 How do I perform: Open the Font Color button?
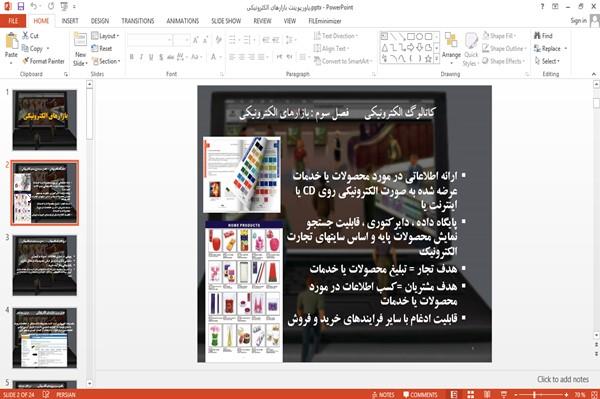tap(214, 57)
